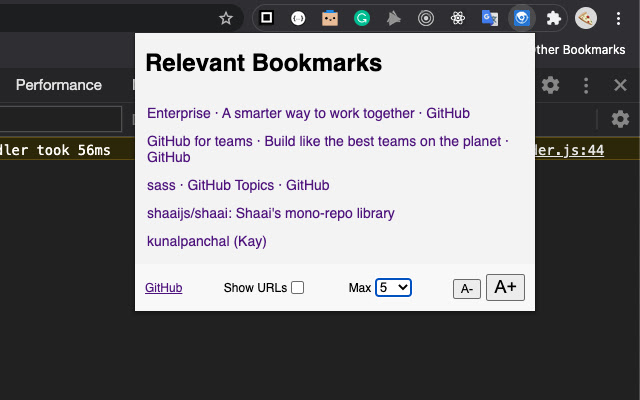Open the Google Translate extension
Screen dimensions: 640x400
(490, 18)
